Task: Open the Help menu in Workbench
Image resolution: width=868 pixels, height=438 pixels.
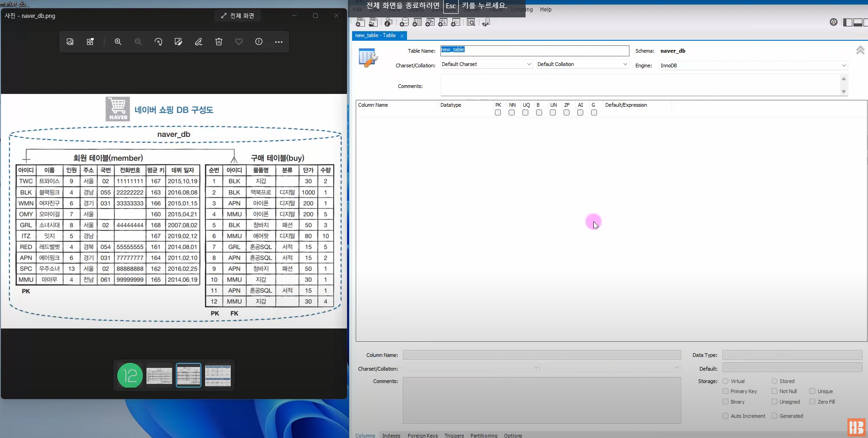Action: click(546, 10)
